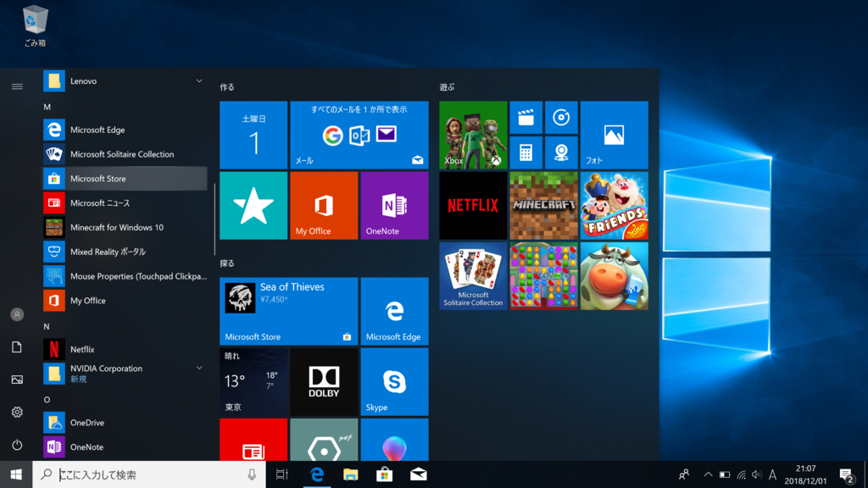Open the purple OneNote tile
This screenshot has height=488, width=868.
point(394,205)
